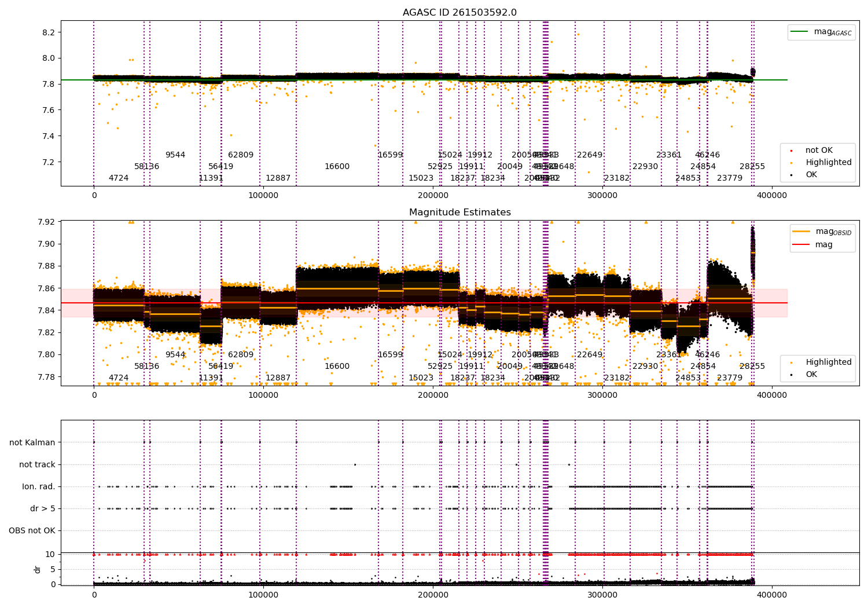Click the y-axis tick 7.92, middle panel
868x608 pixels.
point(46,222)
